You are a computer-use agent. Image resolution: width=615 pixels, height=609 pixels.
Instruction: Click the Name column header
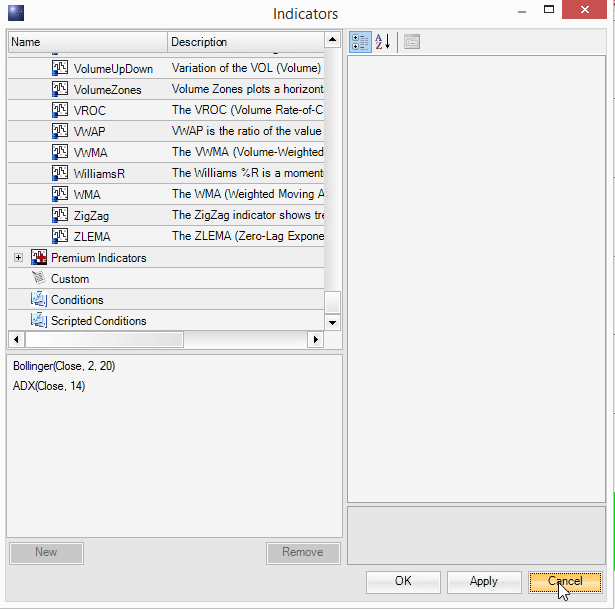pos(87,42)
